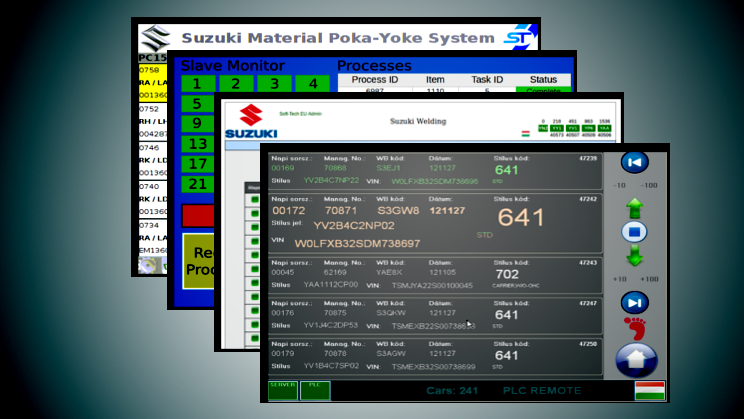Select the record card numbered 47239
The width and height of the screenshot is (744, 419).
(435, 171)
